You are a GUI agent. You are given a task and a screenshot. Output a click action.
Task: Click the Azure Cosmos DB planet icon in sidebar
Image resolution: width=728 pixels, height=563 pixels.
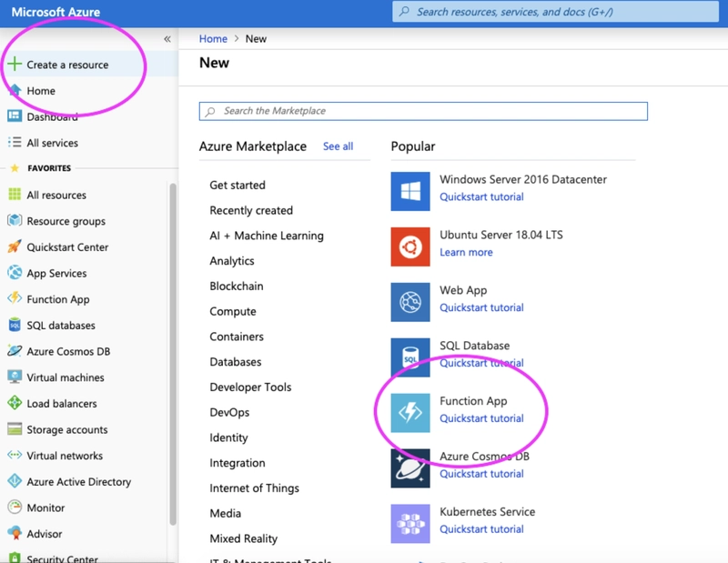click(x=15, y=350)
